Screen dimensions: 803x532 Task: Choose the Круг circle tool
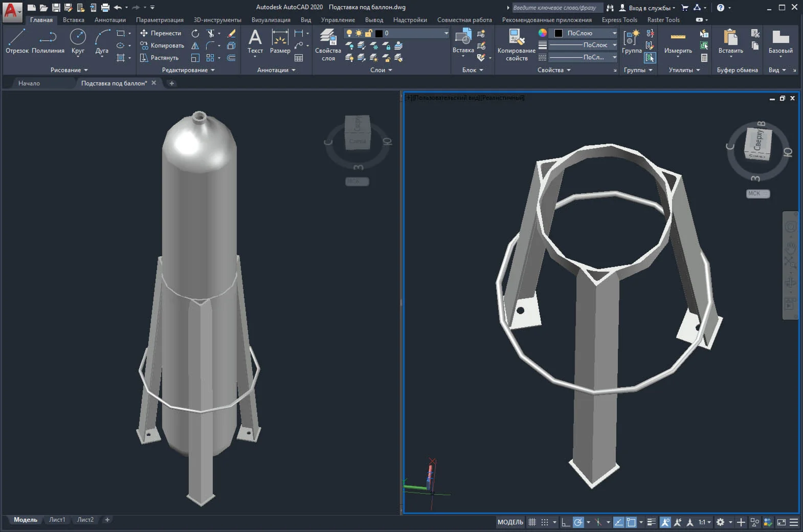click(x=78, y=41)
